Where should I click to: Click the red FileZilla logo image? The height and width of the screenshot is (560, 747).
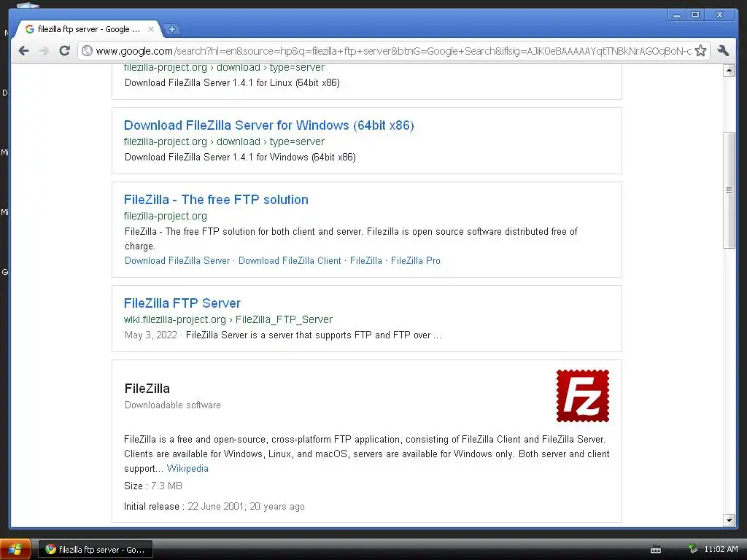(583, 396)
